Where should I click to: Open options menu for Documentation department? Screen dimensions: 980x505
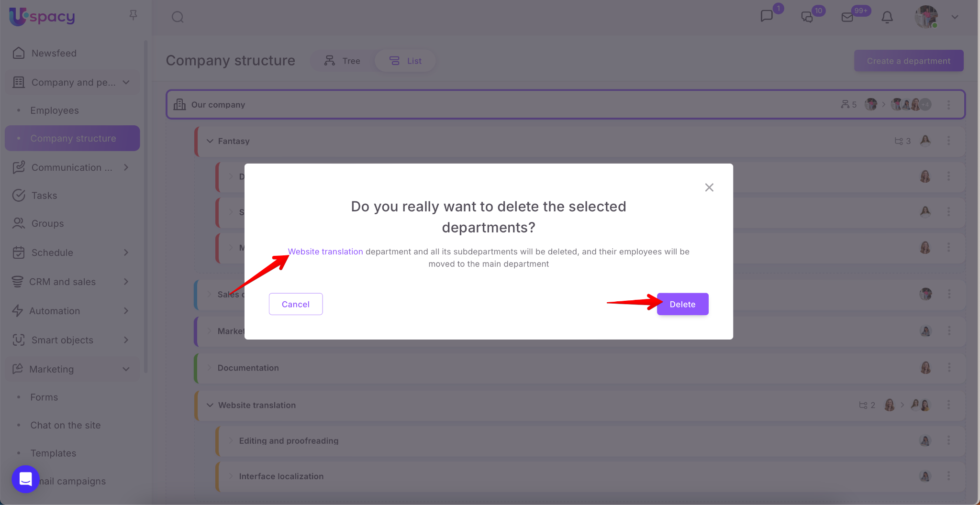949,367
